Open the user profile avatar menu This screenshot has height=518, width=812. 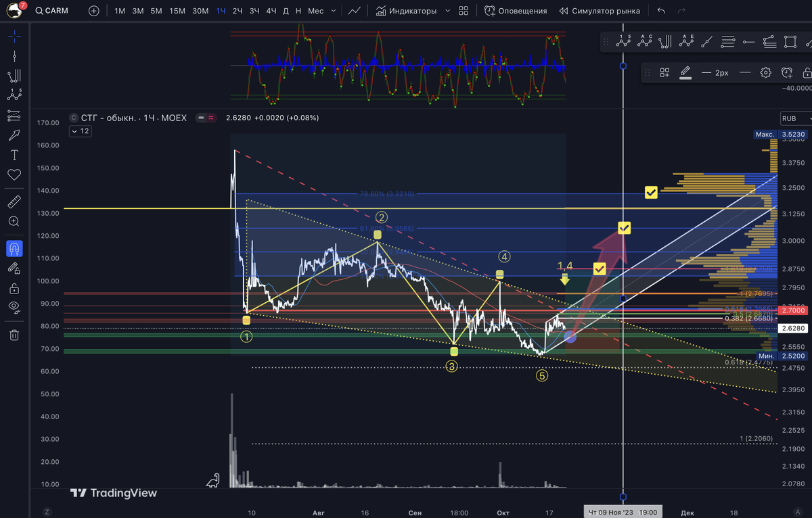[x=16, y=10]
